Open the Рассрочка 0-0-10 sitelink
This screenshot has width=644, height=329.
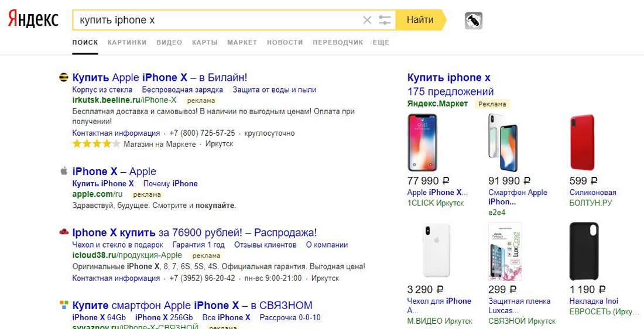pyautogui.click(x=290, y=317)
